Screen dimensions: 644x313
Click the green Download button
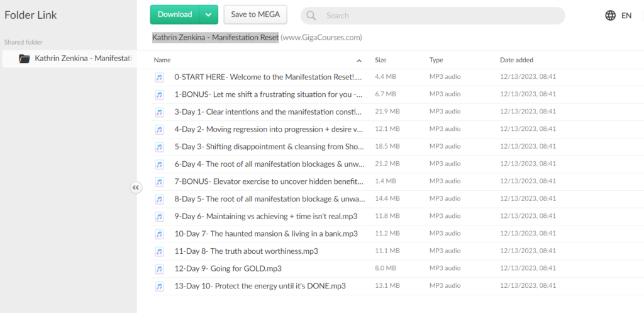175,14
